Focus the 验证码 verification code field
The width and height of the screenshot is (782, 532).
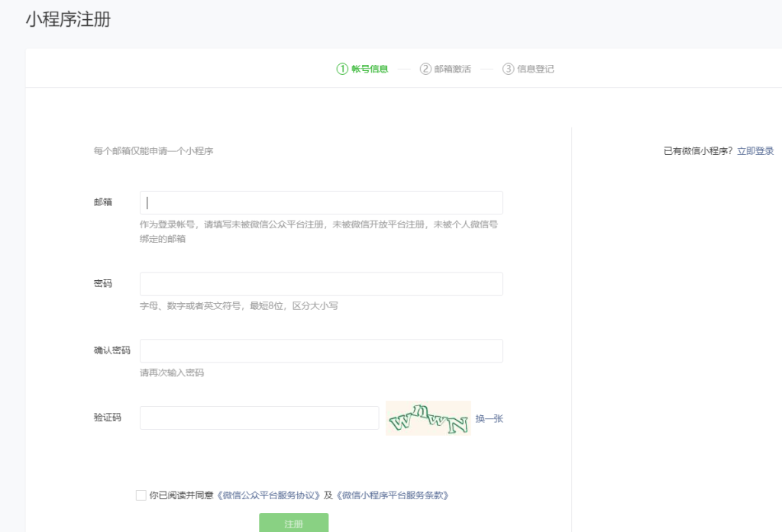(x=260, y=418)
